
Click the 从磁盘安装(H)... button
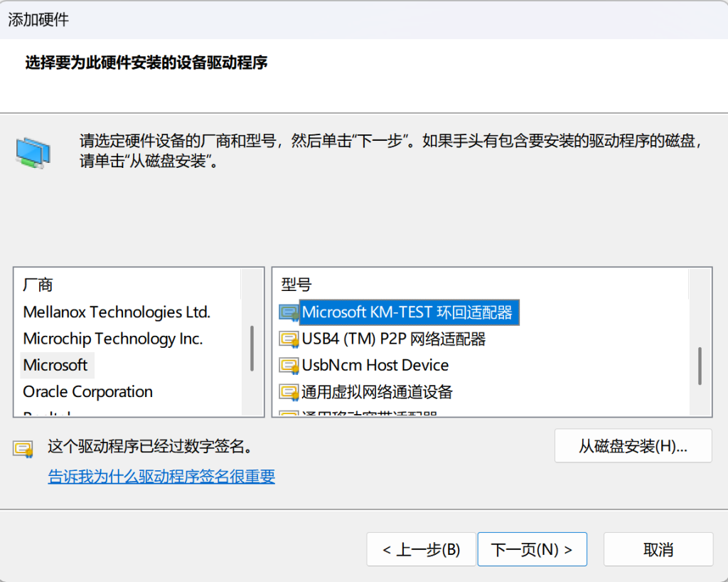633,447
